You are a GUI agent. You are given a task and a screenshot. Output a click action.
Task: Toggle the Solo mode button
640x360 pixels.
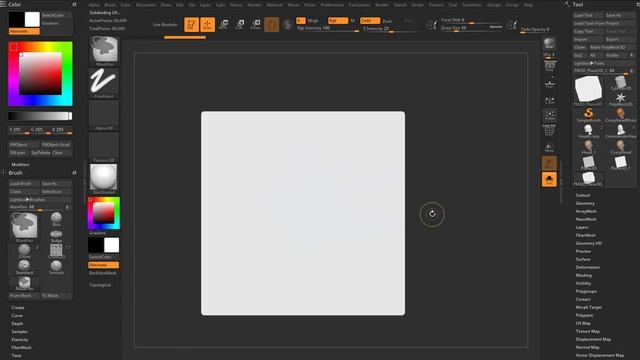point(549,180)
